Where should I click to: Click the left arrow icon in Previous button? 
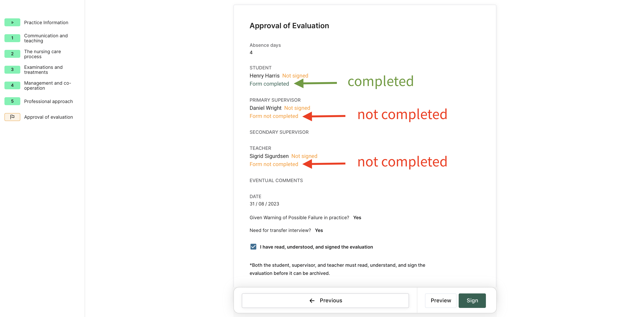312,301
